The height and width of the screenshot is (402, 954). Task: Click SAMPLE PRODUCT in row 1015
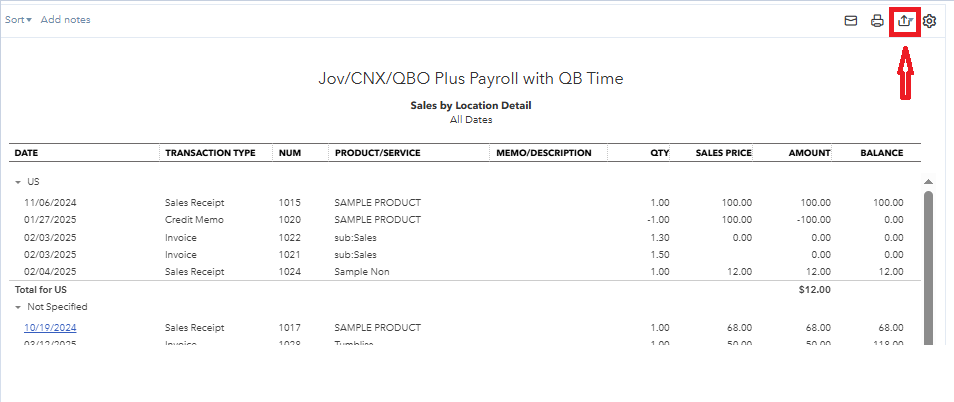(x=378, y=203)
